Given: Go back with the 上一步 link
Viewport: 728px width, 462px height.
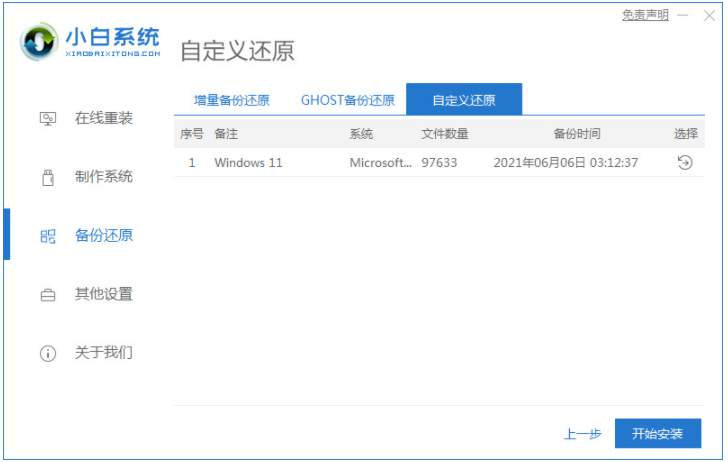Looking at the screenshot, I should tap(582, 434).
